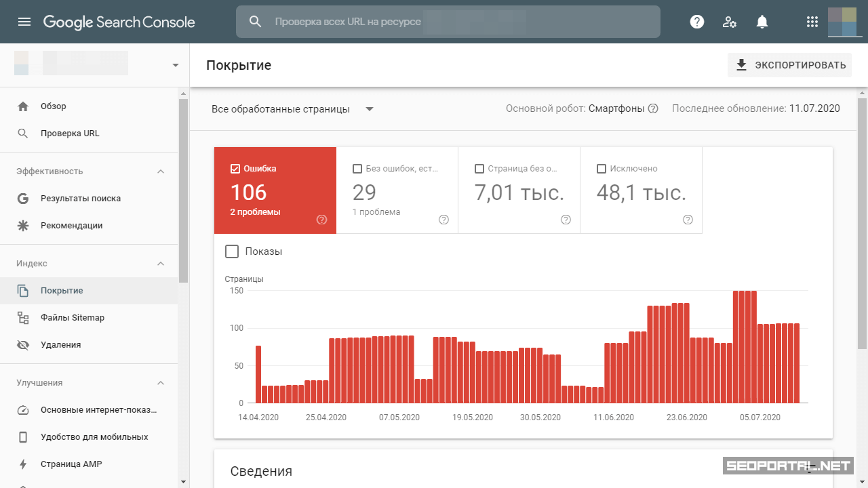
Task: Open the property selector dropdown
Action: (176, 65)
